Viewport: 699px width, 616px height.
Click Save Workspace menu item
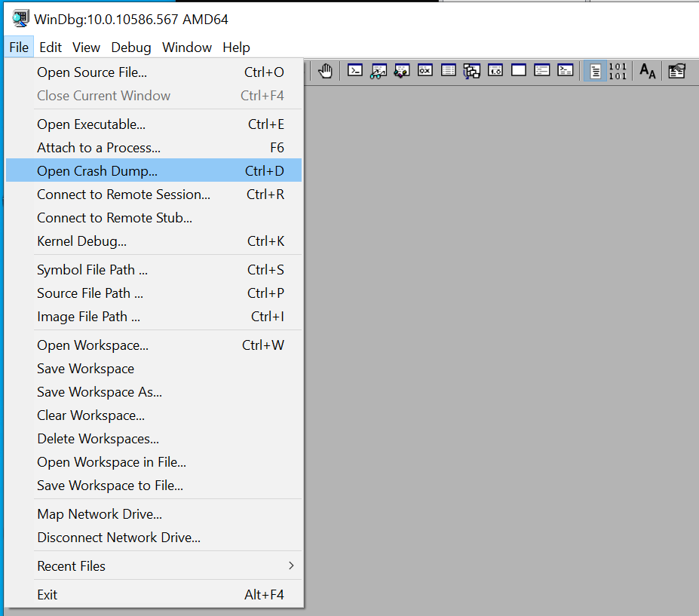[154, 369]
